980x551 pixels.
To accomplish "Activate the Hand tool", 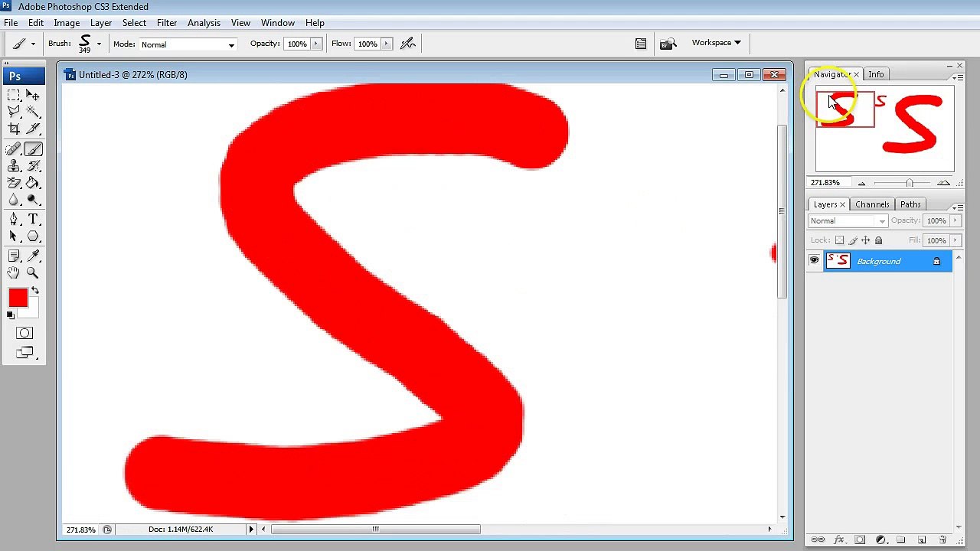I will click(14, 273).
